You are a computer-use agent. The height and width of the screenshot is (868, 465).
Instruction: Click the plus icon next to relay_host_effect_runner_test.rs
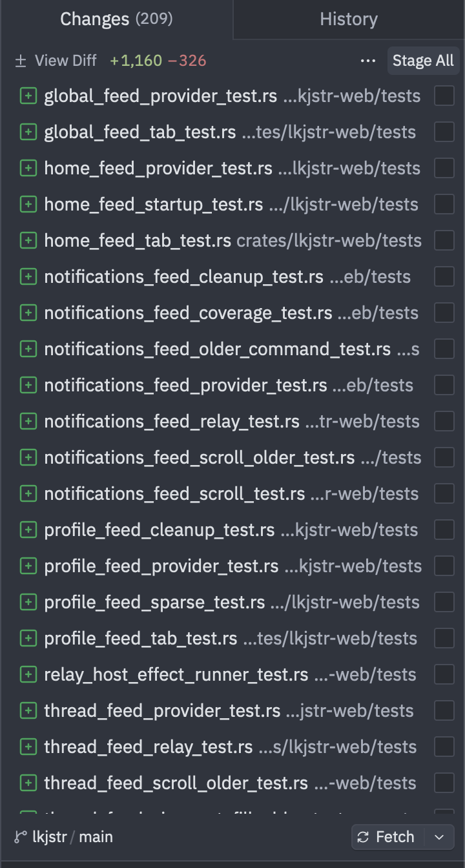click(x=28, y=675)
